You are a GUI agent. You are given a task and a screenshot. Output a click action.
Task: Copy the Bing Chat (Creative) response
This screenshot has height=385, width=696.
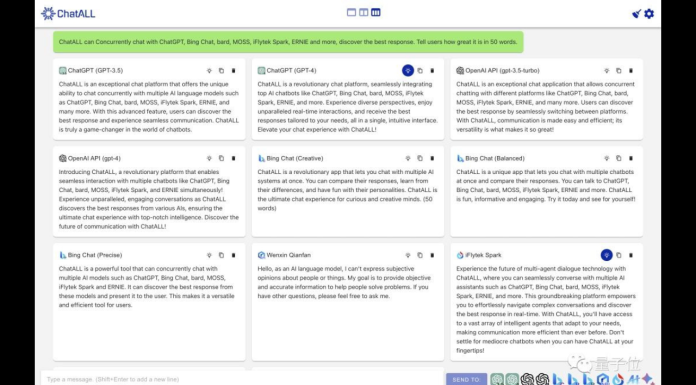point(420,158)
